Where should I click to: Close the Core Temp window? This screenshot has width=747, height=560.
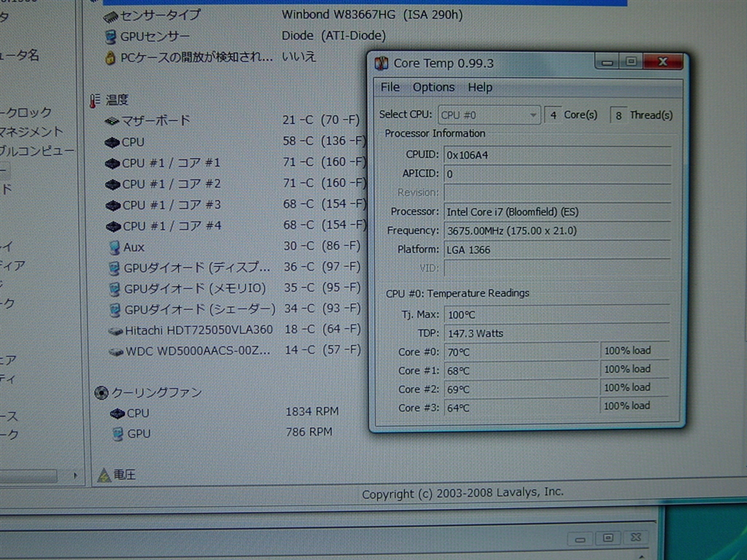(662, 61)
